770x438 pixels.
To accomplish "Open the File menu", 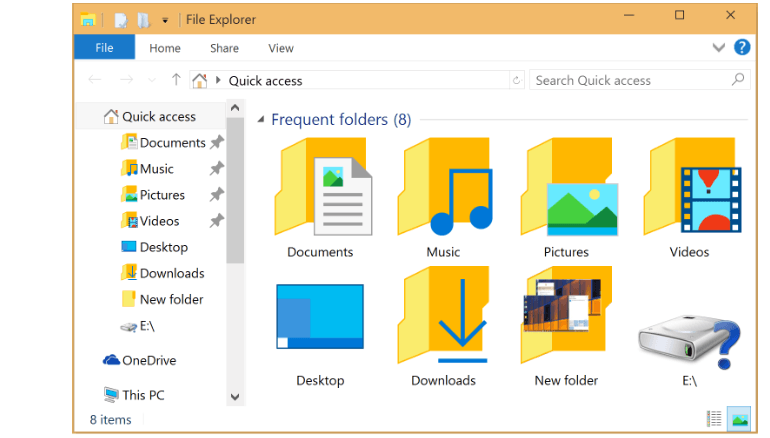I will pyautogui.click(x=104, y=48).
